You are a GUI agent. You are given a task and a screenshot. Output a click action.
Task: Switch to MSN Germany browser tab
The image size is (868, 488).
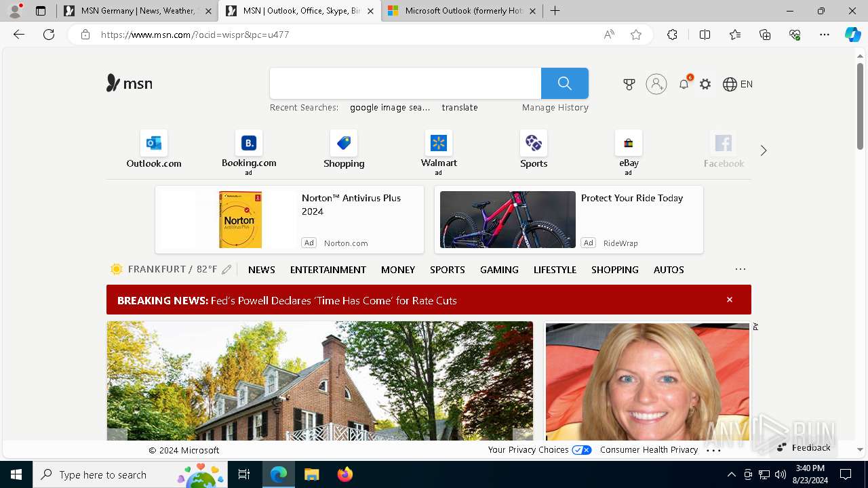[138, 11]
